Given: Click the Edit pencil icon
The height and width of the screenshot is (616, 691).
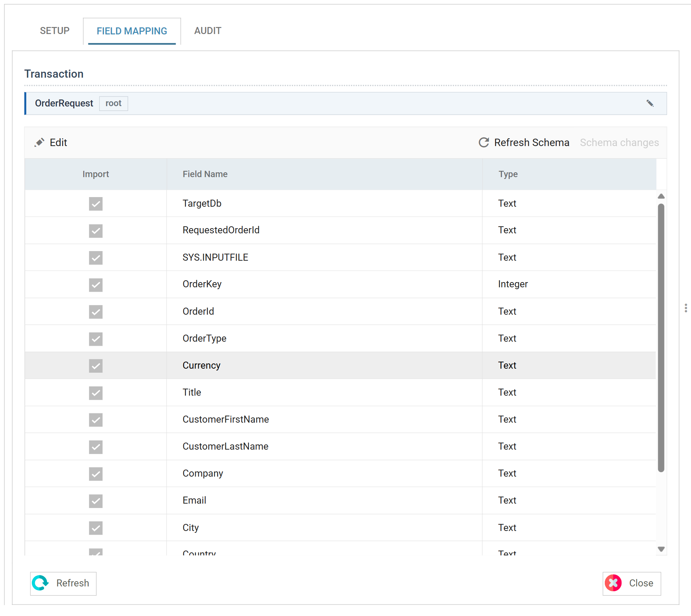Looking at the screenshot, I should pos(40,142).
